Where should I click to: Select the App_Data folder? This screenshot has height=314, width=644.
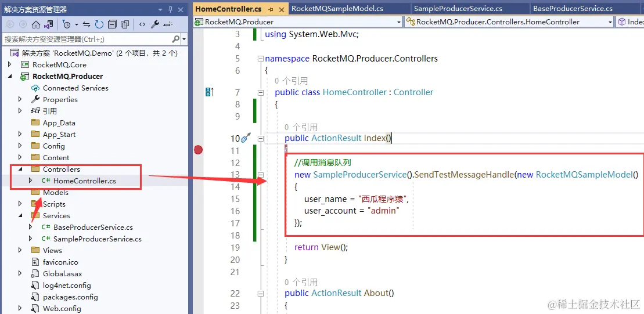[x=59, y=122]
